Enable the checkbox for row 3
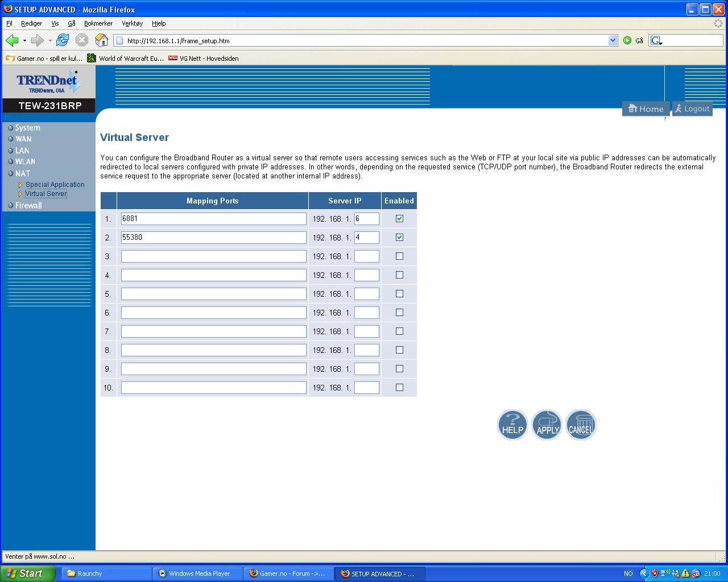728x582 pixels. coord(399,256)
